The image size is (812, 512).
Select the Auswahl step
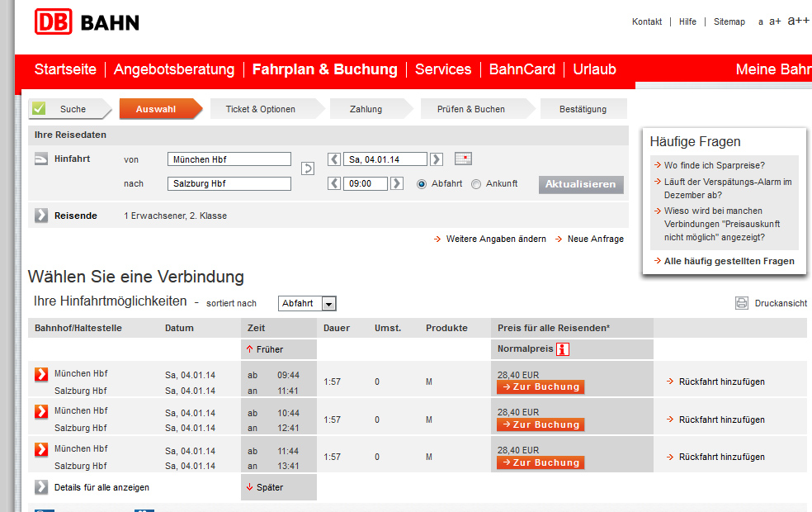tap(160, 109)
